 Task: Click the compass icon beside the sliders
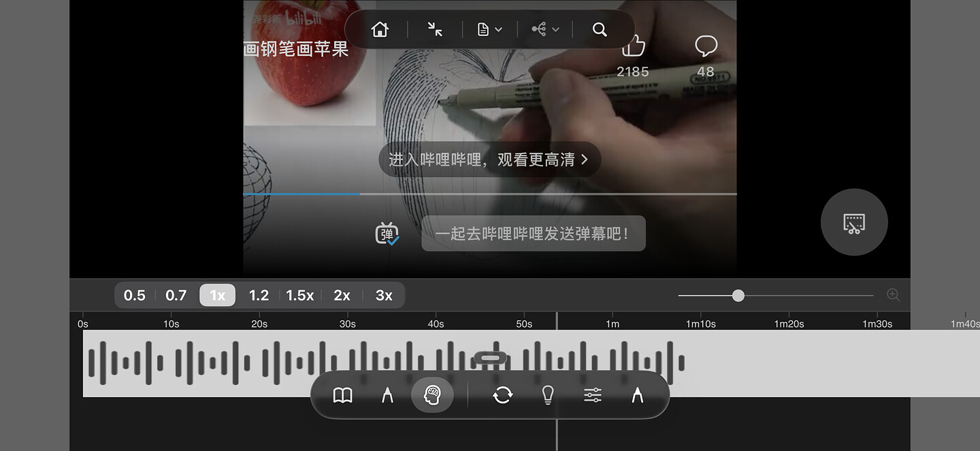(638, 395)
